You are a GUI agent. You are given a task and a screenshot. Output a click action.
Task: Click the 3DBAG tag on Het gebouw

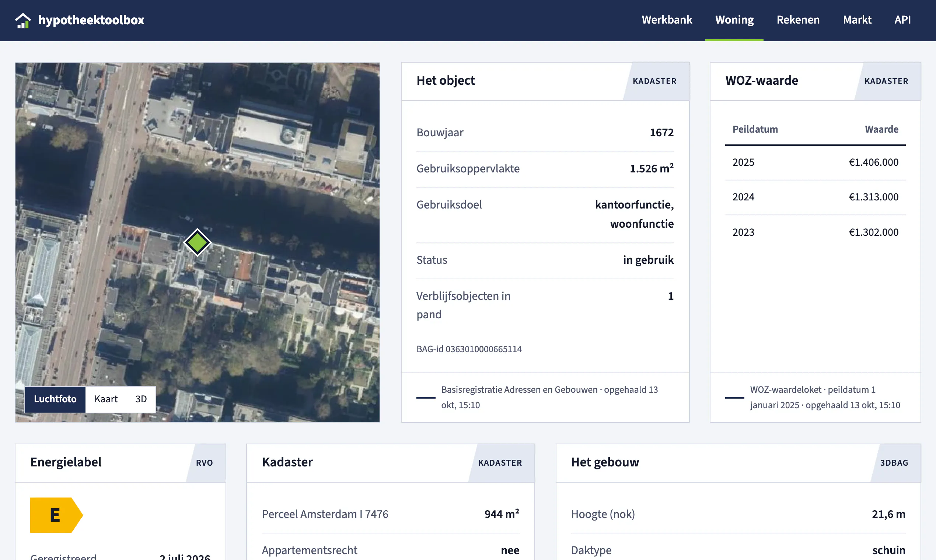[894, 463]
